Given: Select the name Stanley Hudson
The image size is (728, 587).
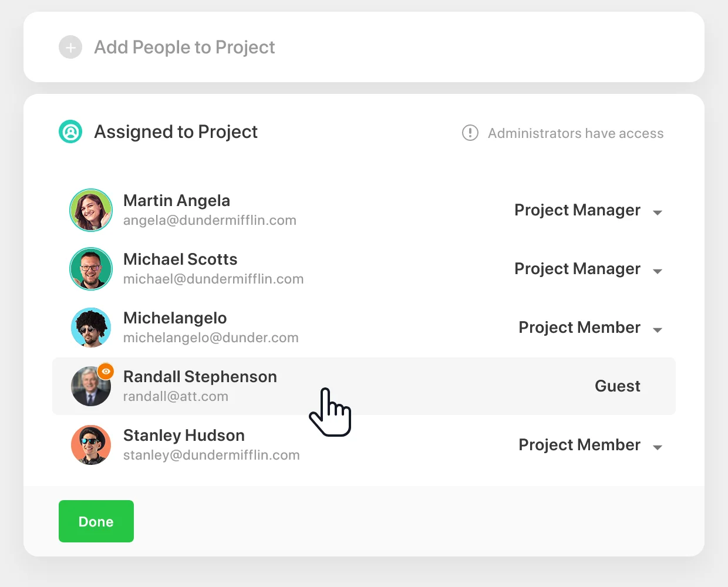Looking at the screenshot, I should point(184,436).
